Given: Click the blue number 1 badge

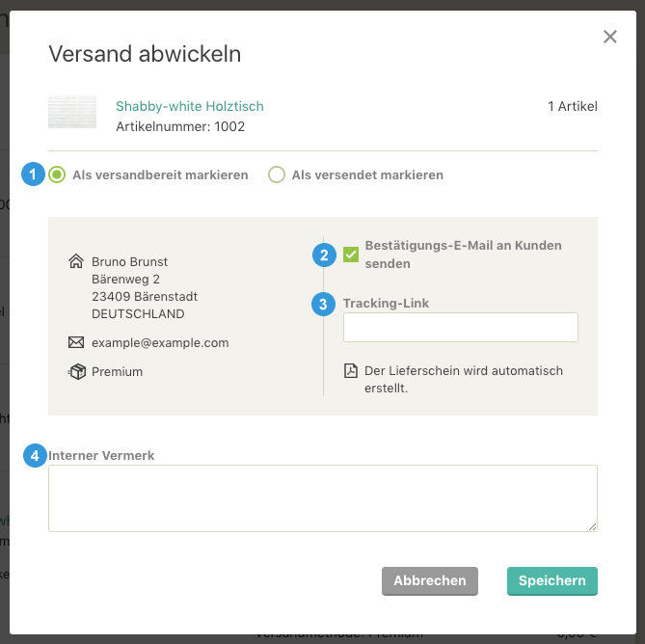Looking at the screenshot, I should (34, 174).
